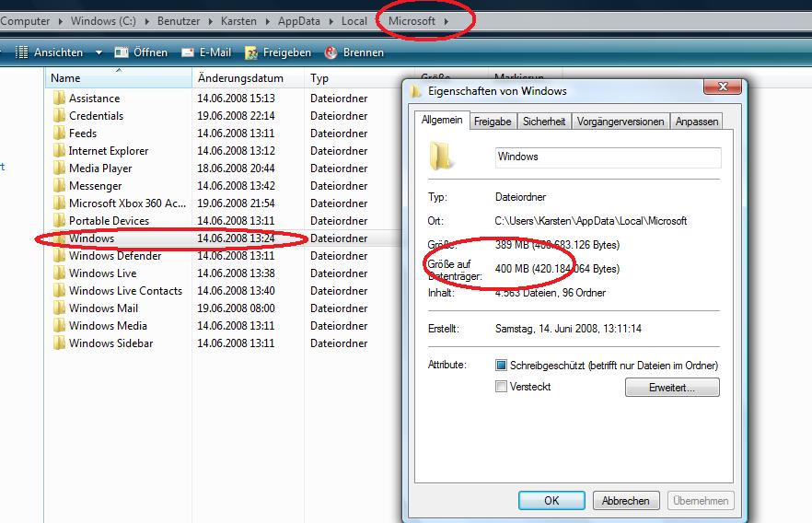
Task: Confirm with the OK button
Action: point(551,501)
